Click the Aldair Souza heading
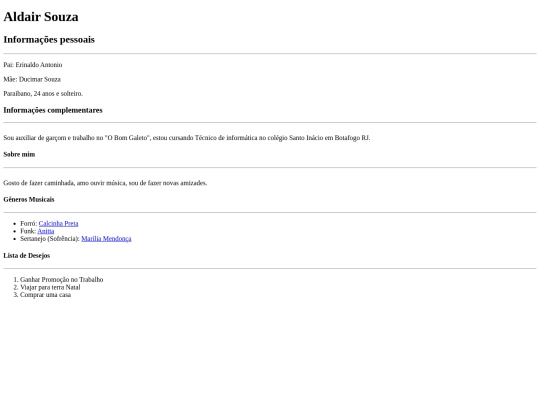Viewport: 540px width, 405px height. pos(41,17)
